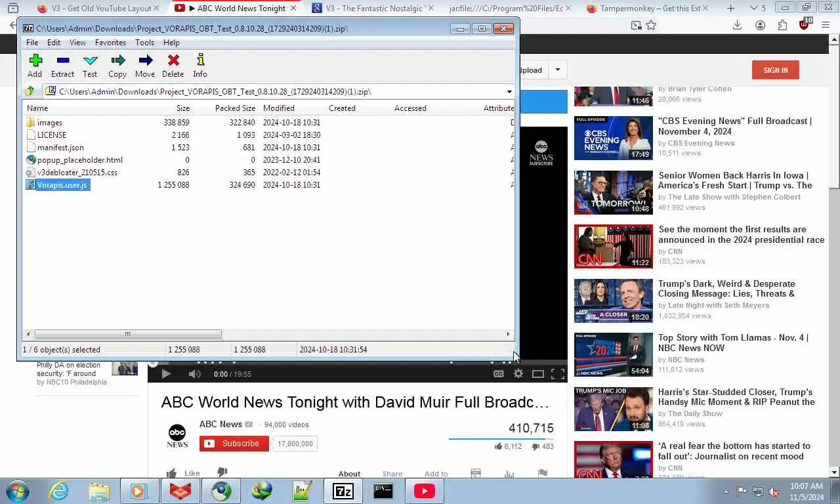Screen dimensions: 840x504
Task: Open video settings gear
Action: [518, 374]
